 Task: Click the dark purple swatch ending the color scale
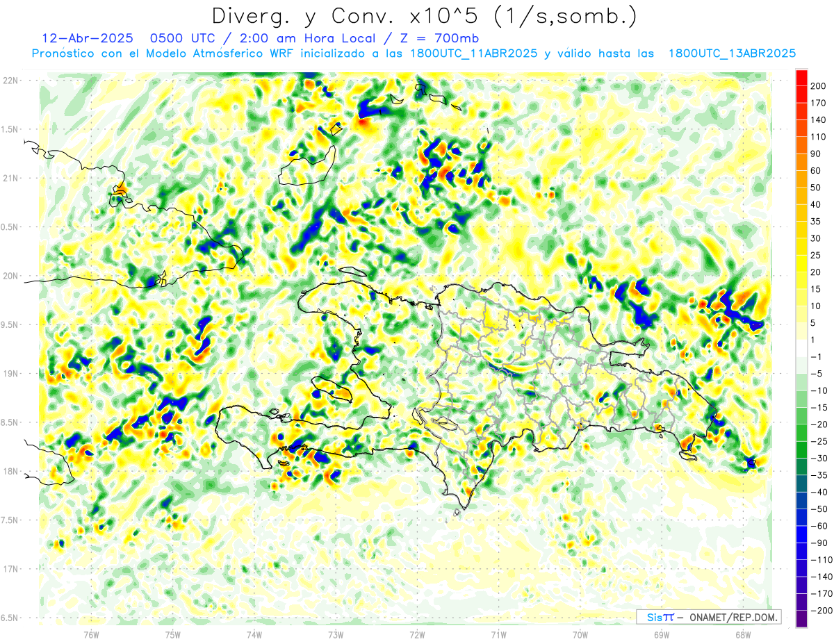tap(801, 619)
